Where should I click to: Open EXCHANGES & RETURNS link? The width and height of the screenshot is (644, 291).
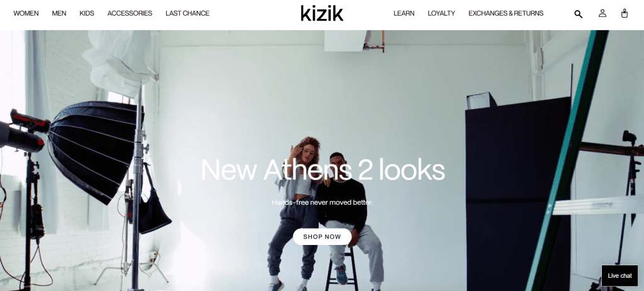click(506, 13)
